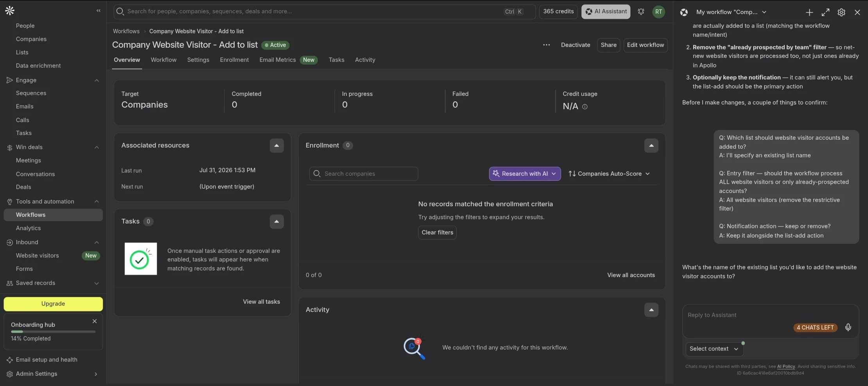The width and height of the screenshot is (868, 386).
Task: Click the Share button
Action: coord(609,45)
